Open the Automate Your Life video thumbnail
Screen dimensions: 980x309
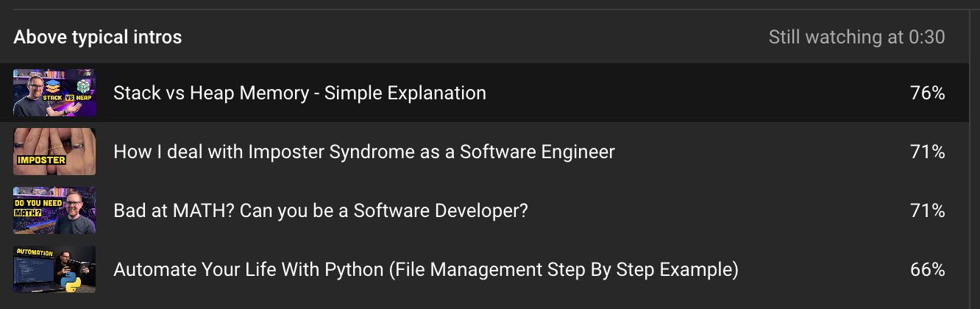point(54,269)
